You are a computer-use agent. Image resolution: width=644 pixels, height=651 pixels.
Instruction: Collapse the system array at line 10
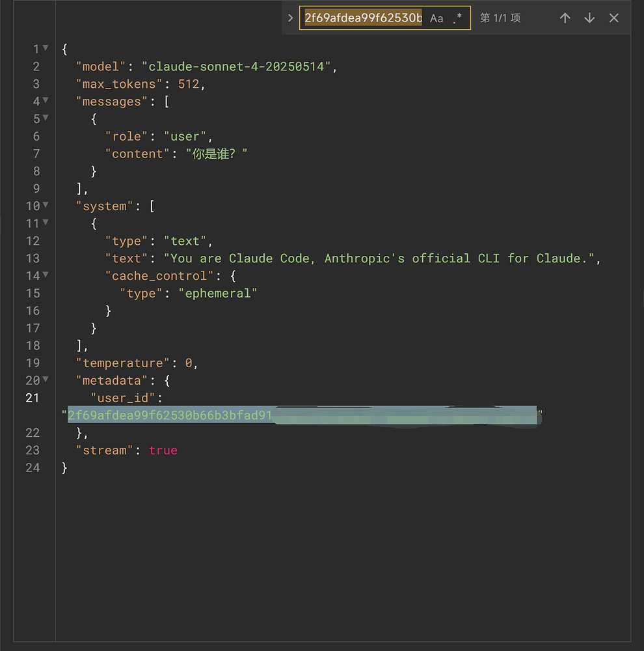click(46, 204)
